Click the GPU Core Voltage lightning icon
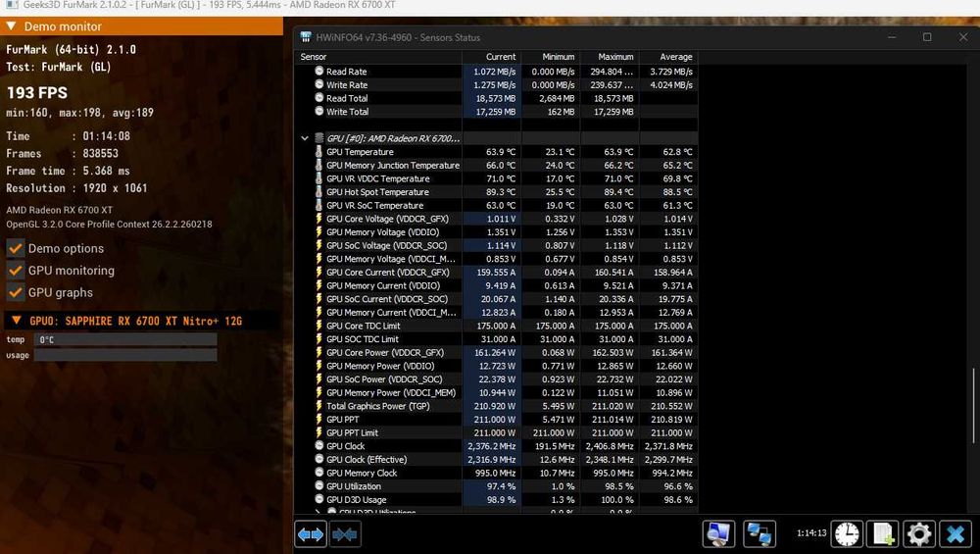Screen dimensions: 980x554 (318, 219)
